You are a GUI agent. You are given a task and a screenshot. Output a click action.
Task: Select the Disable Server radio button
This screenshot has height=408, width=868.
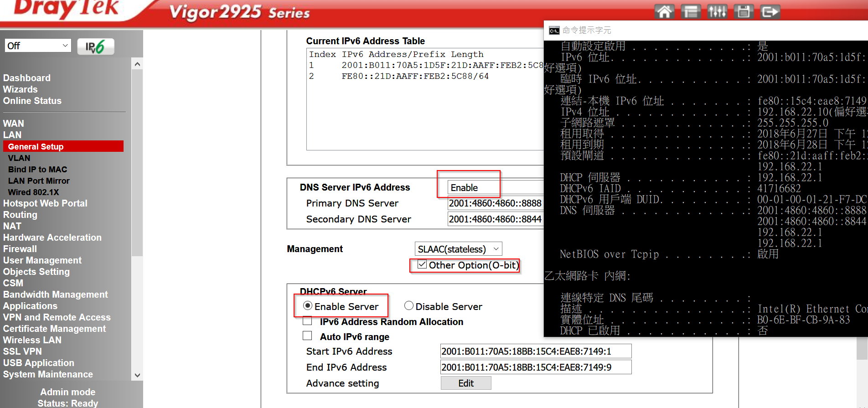coord(409,306)
